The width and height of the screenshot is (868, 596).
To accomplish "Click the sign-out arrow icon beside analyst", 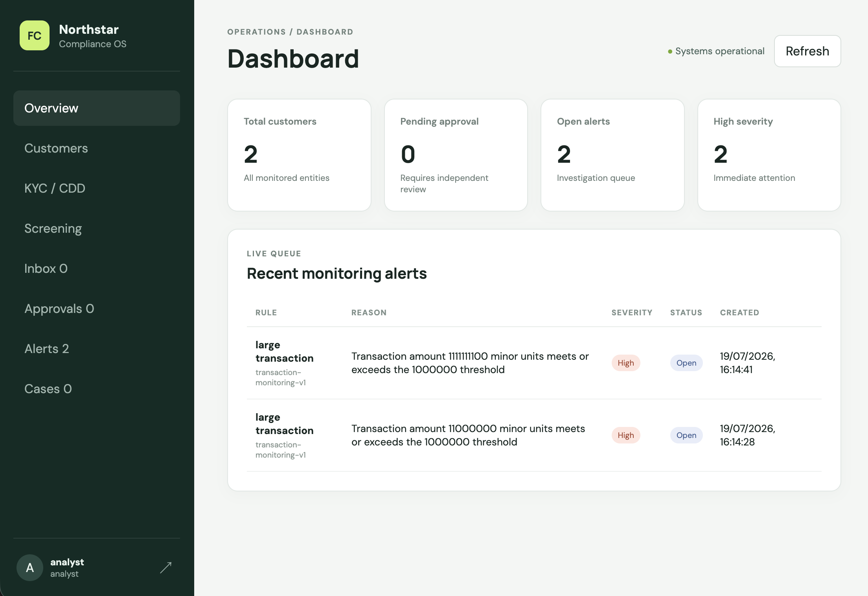I will coord(166,568).
